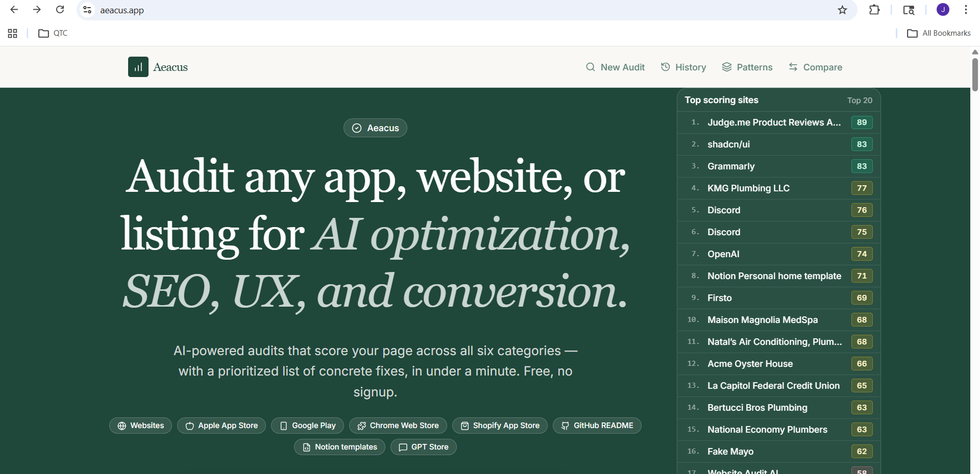Click the magnifier icon beside New Audit
Viewport: 980px width, 474px height.
tap(591, 67)
